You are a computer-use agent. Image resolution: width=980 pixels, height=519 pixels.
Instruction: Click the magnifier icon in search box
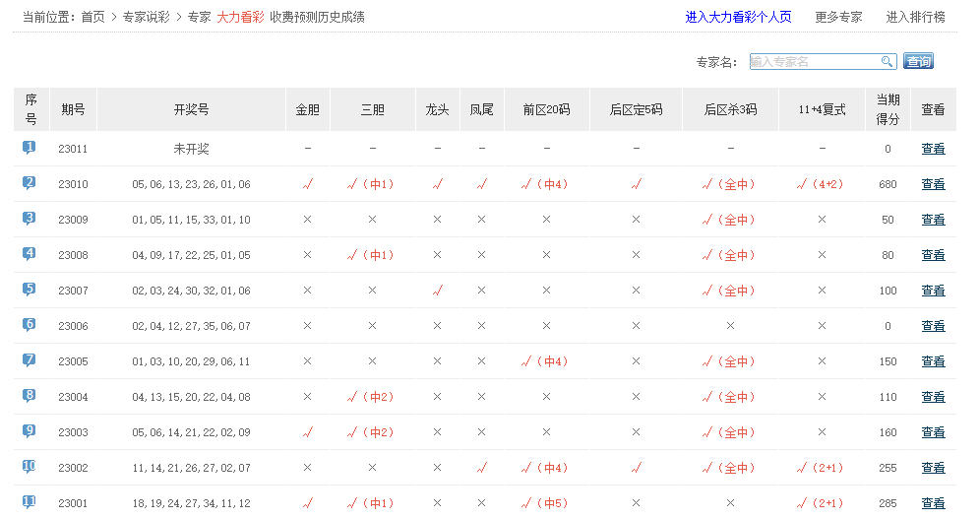click(887, 62)
